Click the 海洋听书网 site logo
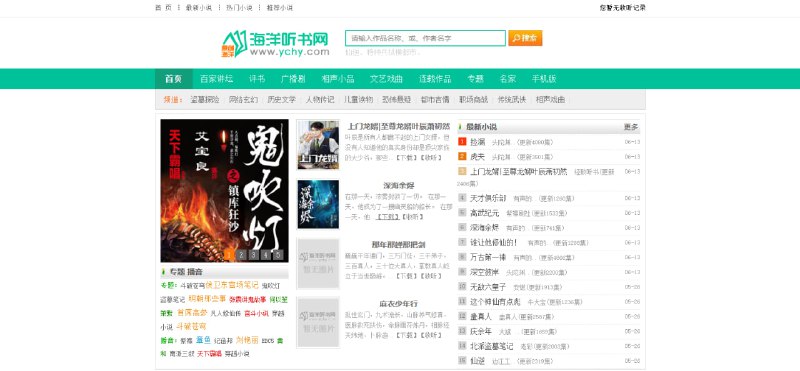 pos(275,44)
